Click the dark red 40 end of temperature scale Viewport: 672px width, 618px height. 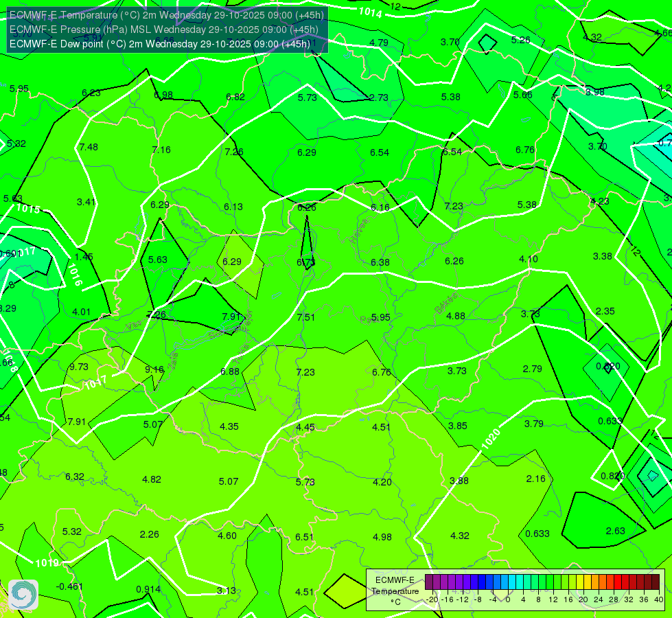coord(656,582)
